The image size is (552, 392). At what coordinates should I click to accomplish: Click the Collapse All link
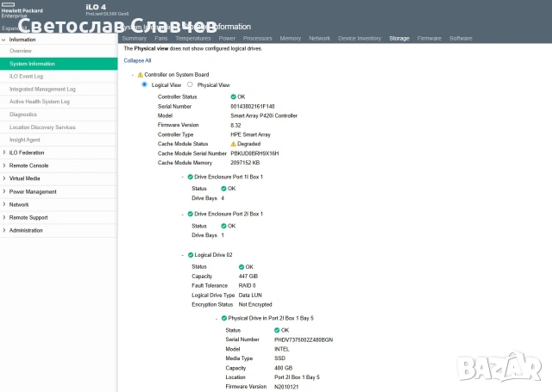click(x=137, y=60)
